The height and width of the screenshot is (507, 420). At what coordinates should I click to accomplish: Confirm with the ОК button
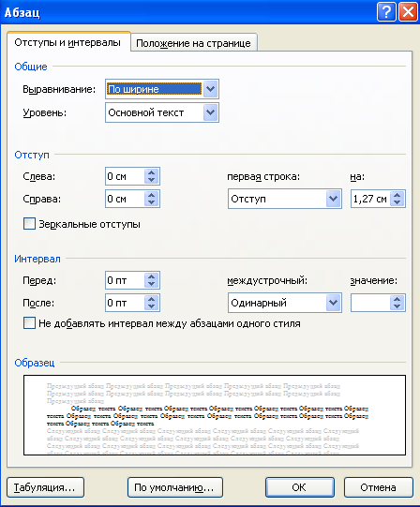[x=300, y=487]
